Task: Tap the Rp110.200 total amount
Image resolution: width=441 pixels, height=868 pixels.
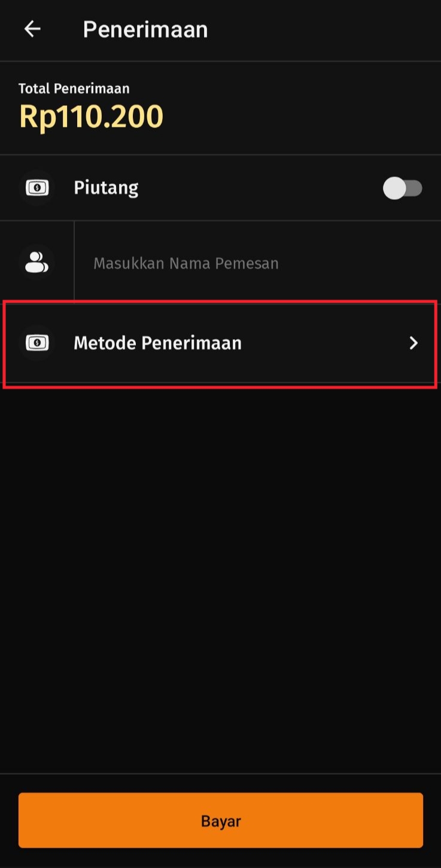Action: [91, 116]
